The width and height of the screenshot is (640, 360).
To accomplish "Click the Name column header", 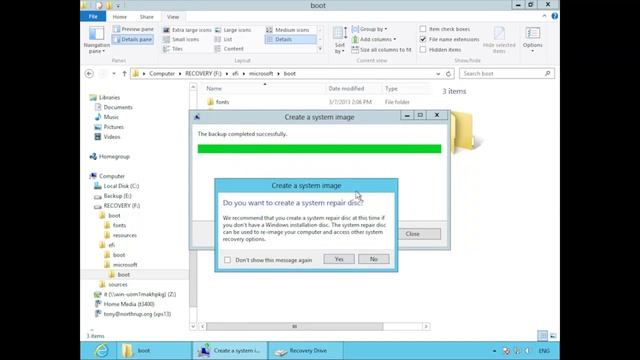I will (x=263, y=88).
